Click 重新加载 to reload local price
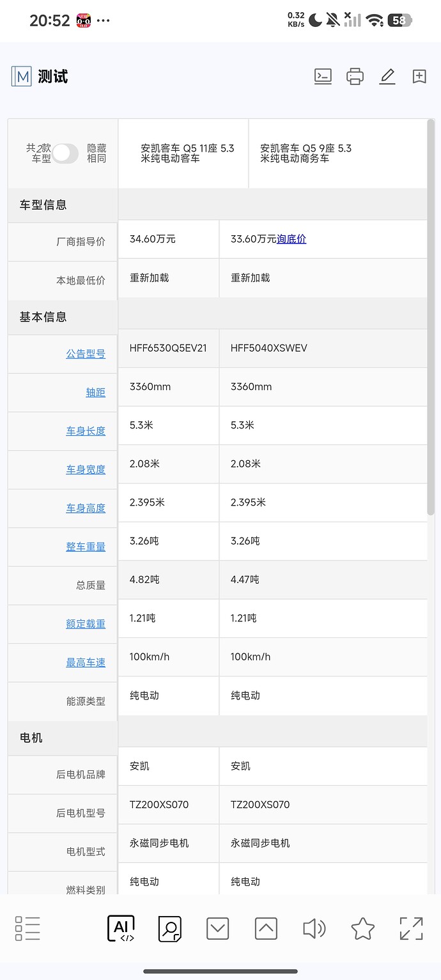 point(149,278)
